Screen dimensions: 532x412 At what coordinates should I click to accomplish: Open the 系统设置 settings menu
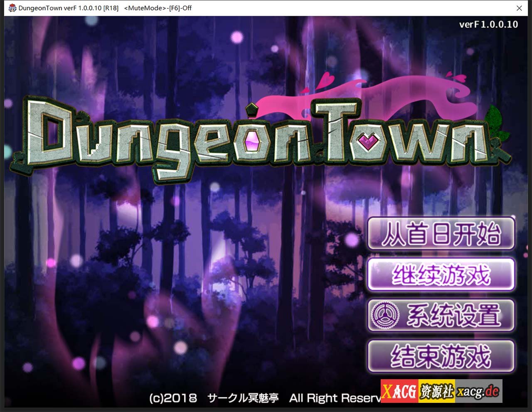point(441,315)
